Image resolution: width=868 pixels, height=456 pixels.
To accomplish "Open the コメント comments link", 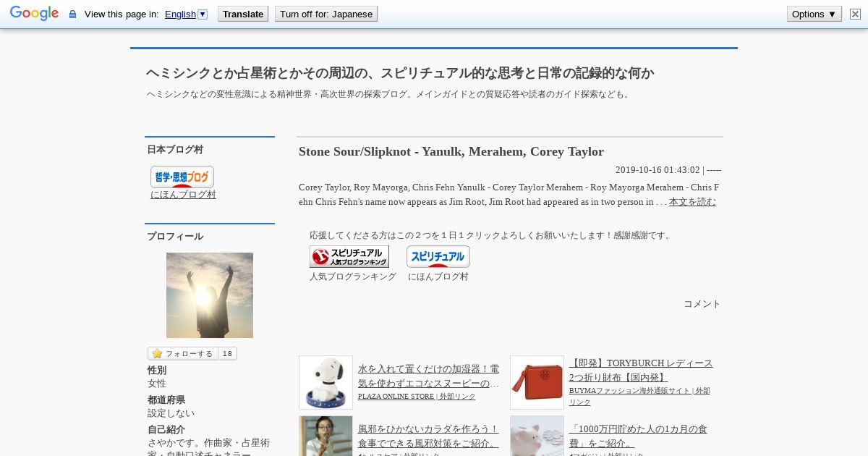I will [x=702, y=304].
